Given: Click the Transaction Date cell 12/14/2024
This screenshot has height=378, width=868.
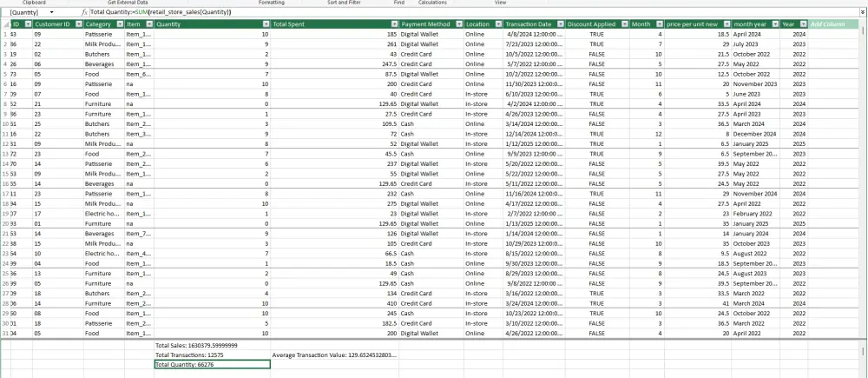Looking at the screenshot, I should [534, 134].
